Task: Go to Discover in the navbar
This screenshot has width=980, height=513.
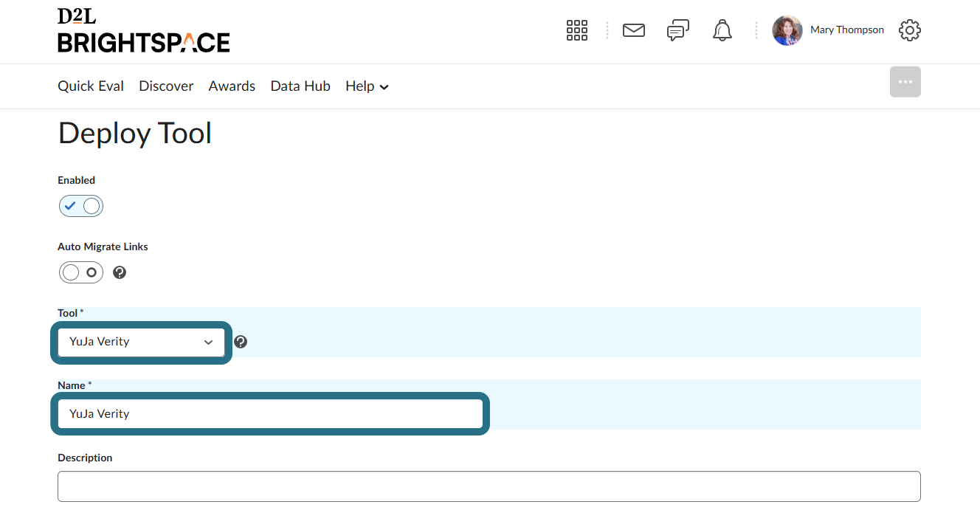Action: coord(166,86)
